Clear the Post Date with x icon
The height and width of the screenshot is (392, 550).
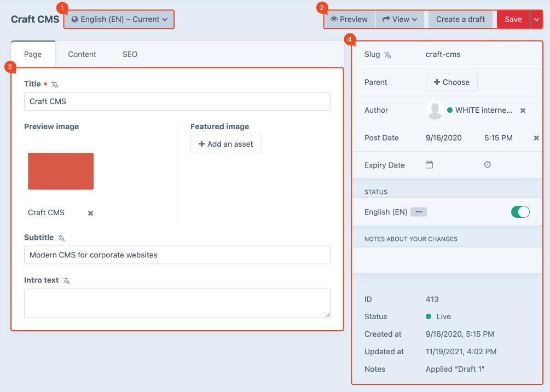click(x=536, y=138)
